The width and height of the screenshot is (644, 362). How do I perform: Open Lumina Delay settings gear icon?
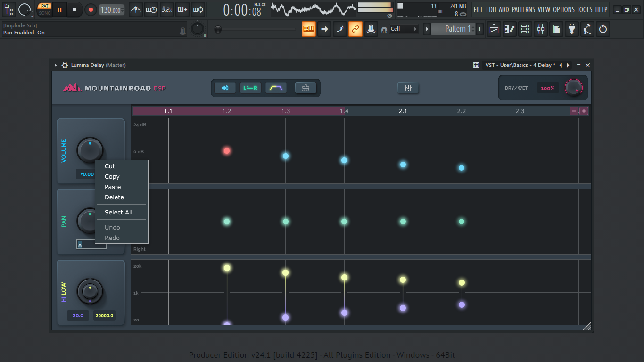pyautogui.click(x=65, y=65)
